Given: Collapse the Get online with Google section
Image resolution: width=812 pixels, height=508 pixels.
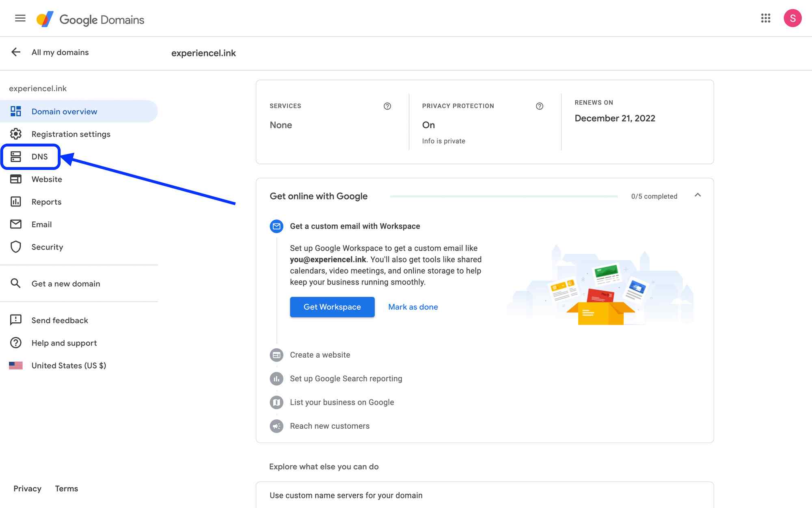Looking at the screenshot, I should (x=698, y=195).
